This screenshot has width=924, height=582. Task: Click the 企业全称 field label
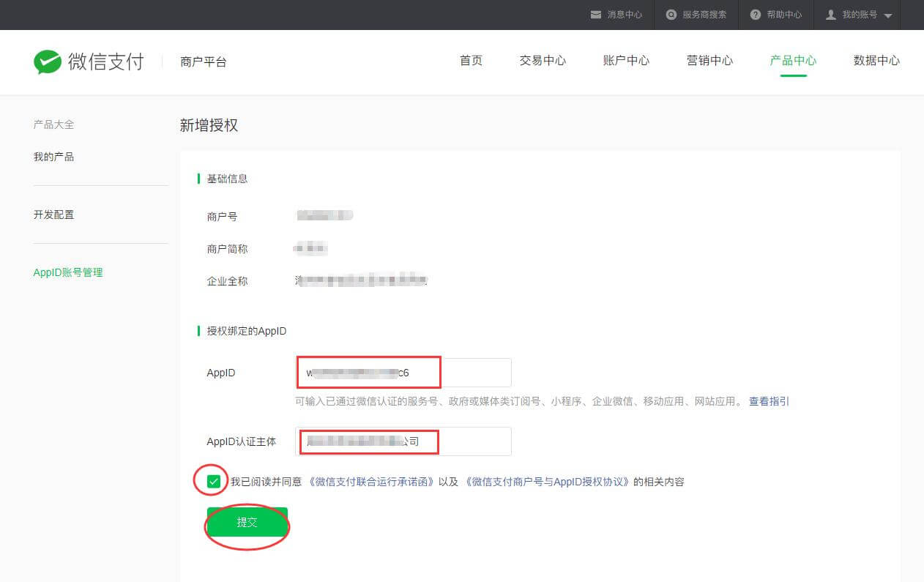(x=227, y=281)
